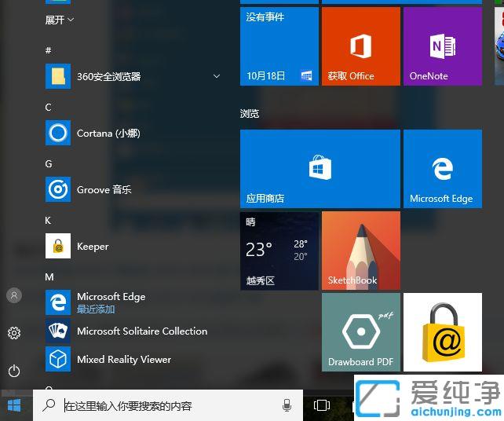Focus the taskbar search box
This screenshot has width=504, height=421.
tap(168, 405)
